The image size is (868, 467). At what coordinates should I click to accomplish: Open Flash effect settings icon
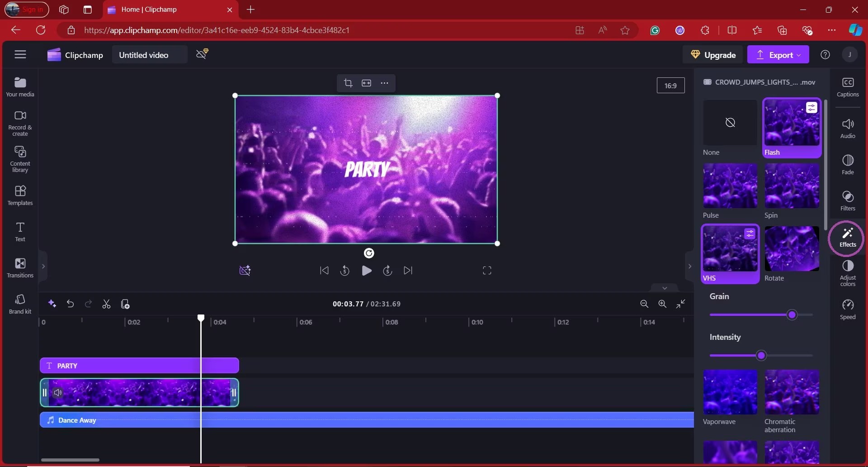[811, 108]
